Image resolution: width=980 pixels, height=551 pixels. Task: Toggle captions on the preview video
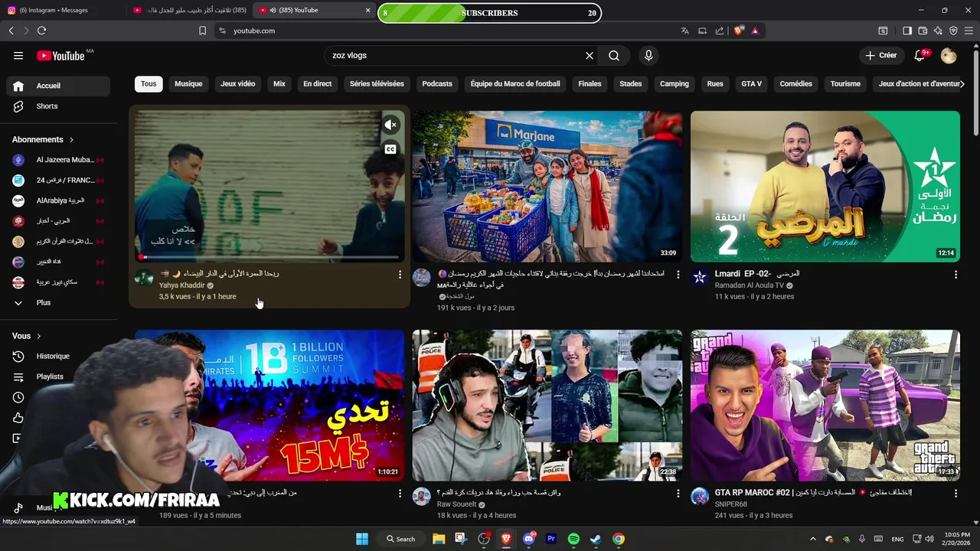click(x=390, y=149)
